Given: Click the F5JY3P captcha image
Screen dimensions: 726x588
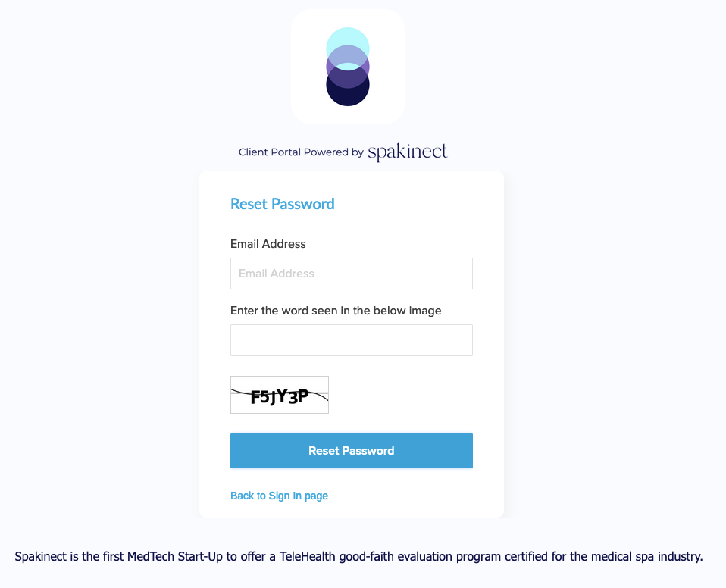Looking at the screenshot, I should pos(280,395).
